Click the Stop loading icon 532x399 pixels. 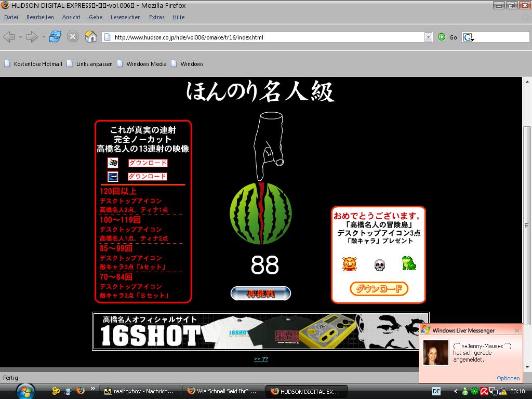[73, 36]
